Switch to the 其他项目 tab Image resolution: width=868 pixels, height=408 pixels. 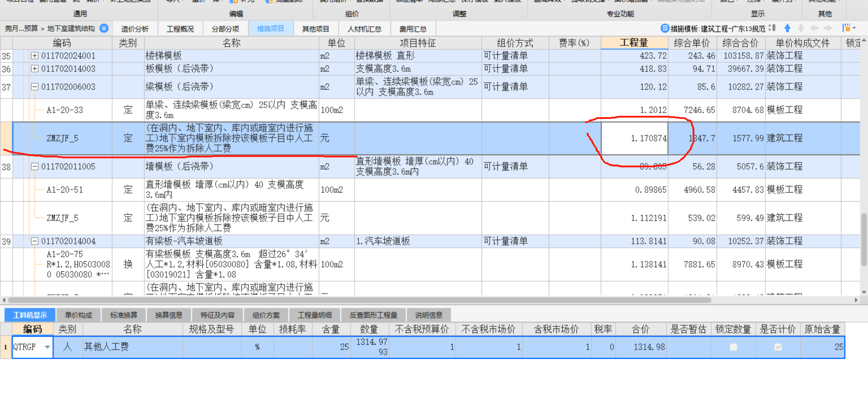click(x=316, y=29)
